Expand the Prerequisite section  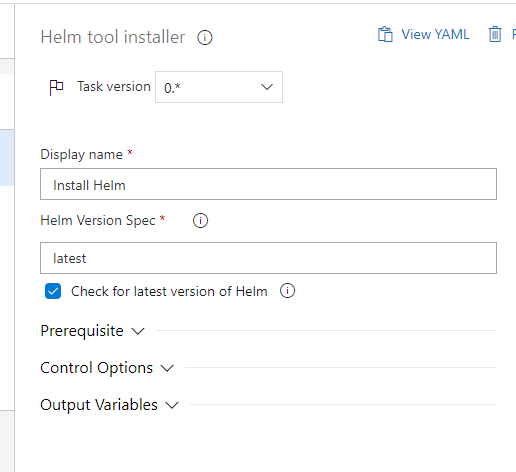(x=92, y=331)
